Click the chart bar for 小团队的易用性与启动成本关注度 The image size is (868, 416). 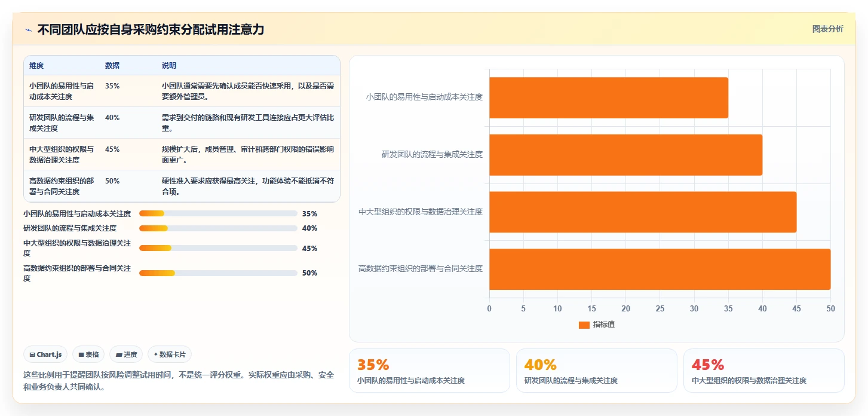click(x=609, y=97)
